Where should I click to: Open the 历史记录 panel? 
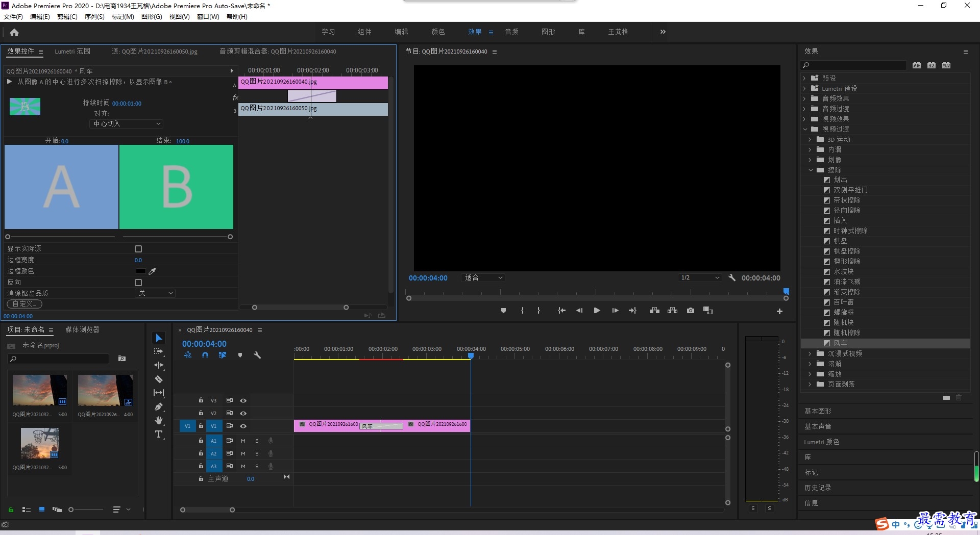[818, 488]
